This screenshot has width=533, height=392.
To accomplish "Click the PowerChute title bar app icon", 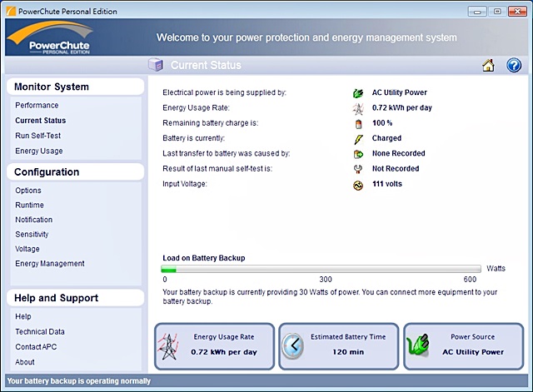I will tap(11, 11).
